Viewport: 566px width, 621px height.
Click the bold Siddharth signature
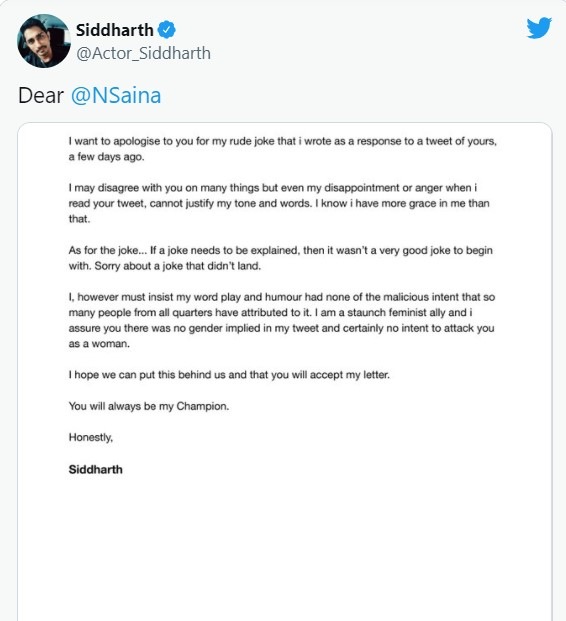(x=95, y=470)
